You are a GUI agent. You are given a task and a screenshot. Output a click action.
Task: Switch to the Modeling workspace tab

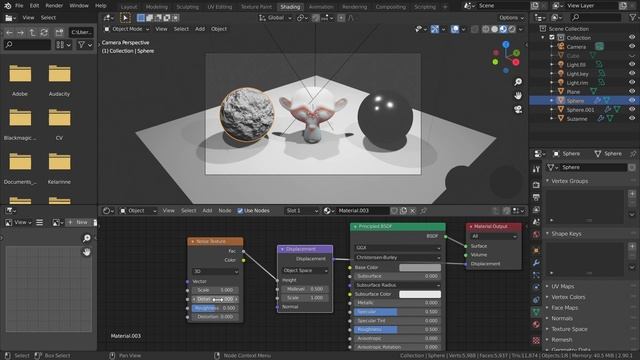pyautogui.click(x=157, y=7)
